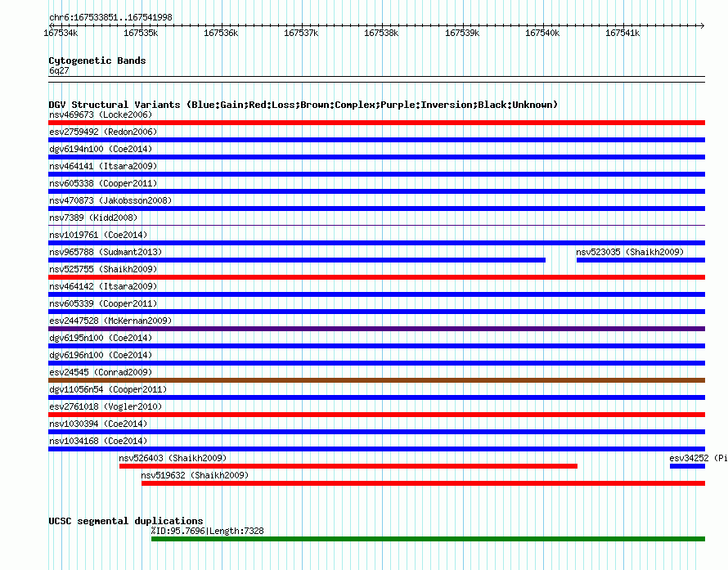Click the short blue esv34252 bar
Screen dimensions: 728x570
(688, 466)
